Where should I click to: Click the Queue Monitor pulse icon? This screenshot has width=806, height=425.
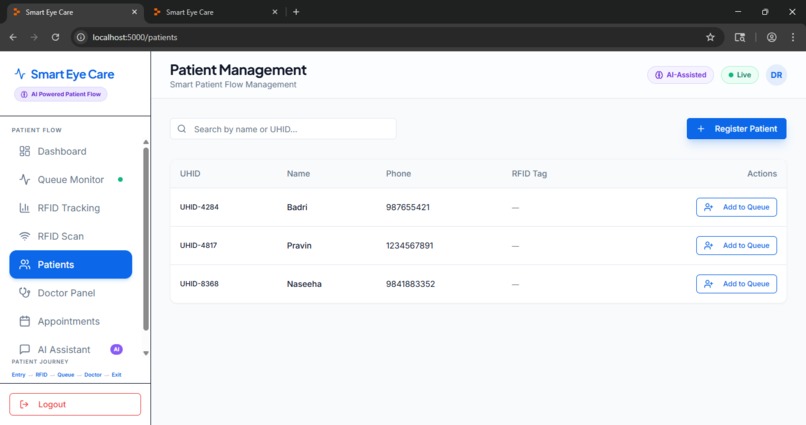point(25,179)
